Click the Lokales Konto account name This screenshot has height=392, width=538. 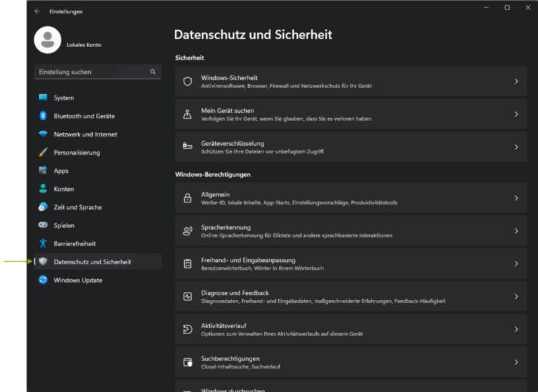[x=83, y=45]
